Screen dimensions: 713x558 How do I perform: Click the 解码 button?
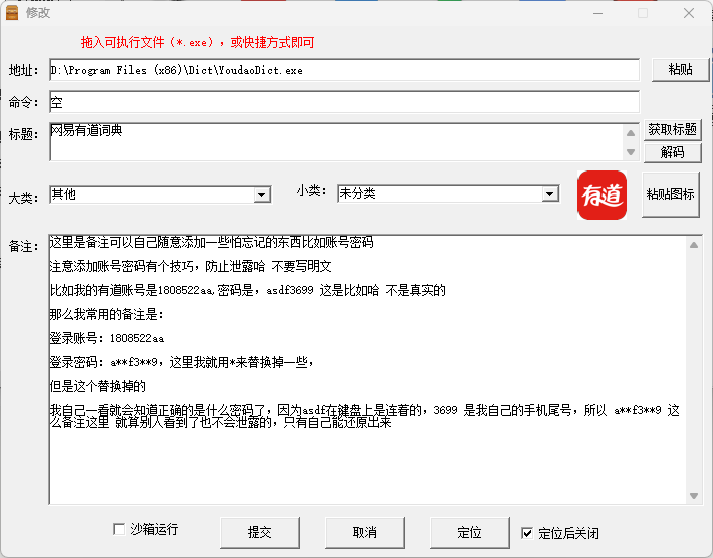[673, 152]
